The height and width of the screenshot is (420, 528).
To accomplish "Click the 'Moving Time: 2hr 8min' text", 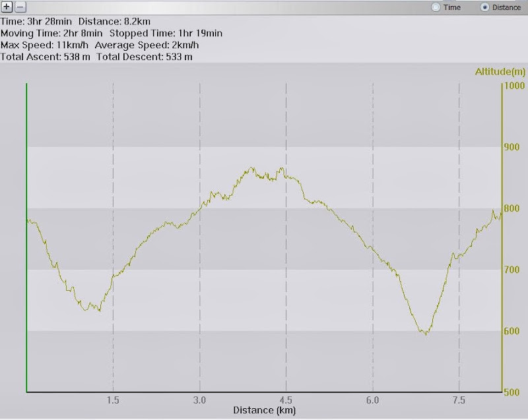I will click(51, 33).
